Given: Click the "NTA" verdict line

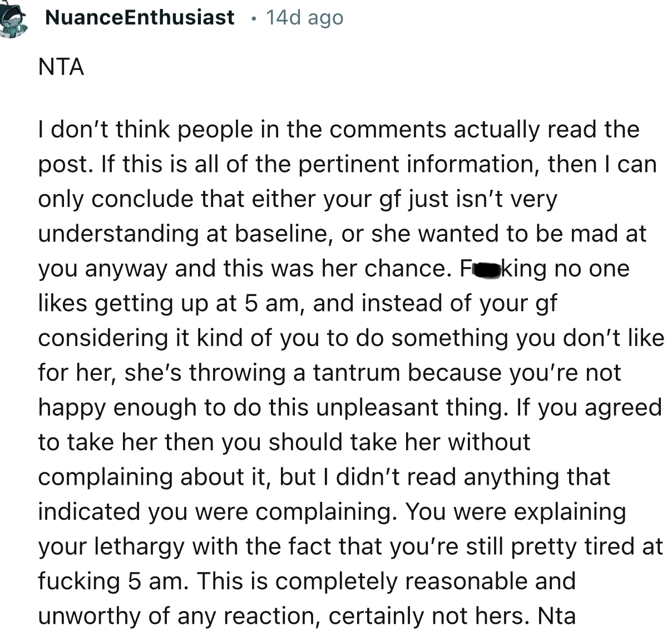Looking at the screenshot, I should point(61,67).
